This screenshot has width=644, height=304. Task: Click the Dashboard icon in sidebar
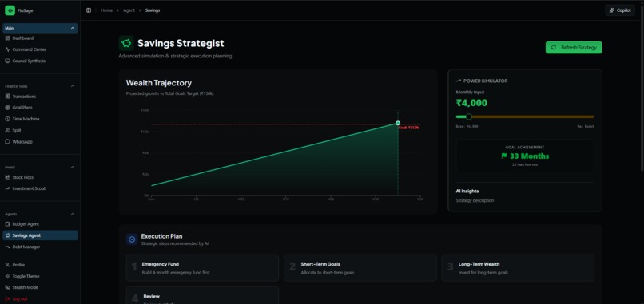point(7,38)
